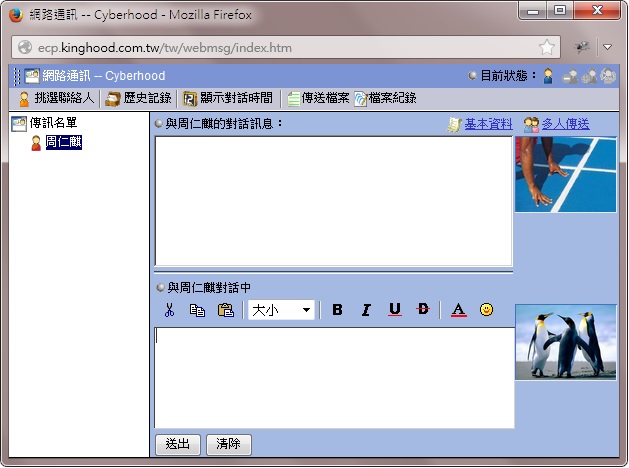
Task: Click 挑選聯絡人 in the toolbar
Action: coord(56,98)
